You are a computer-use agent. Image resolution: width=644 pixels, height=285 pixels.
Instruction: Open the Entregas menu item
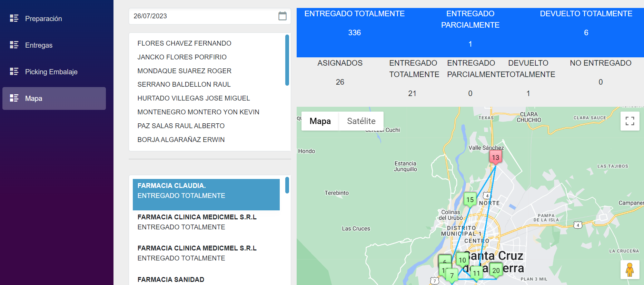coord(54,45)
